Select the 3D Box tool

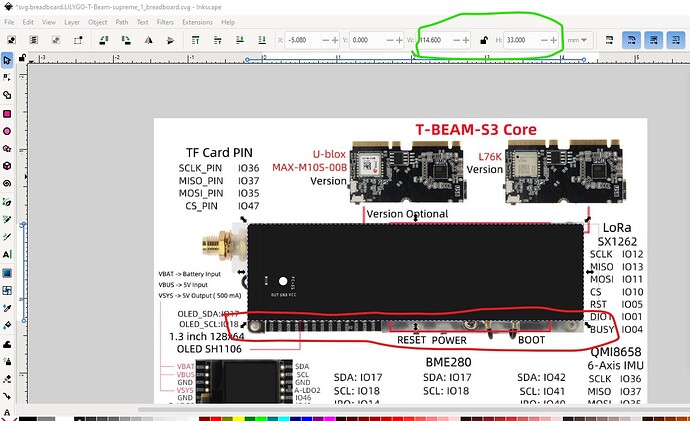(7, 166)
